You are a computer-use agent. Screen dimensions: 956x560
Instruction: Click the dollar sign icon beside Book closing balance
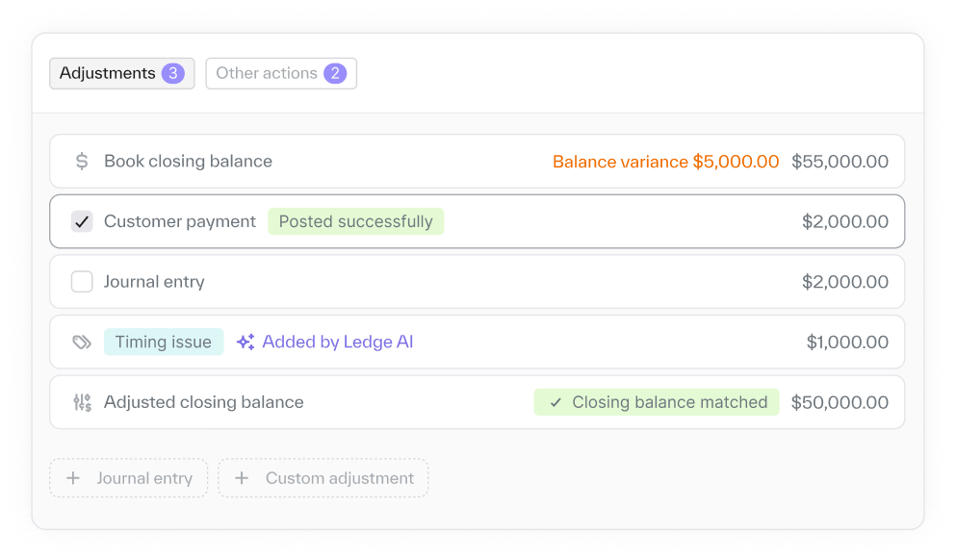[x=82, y=162]
